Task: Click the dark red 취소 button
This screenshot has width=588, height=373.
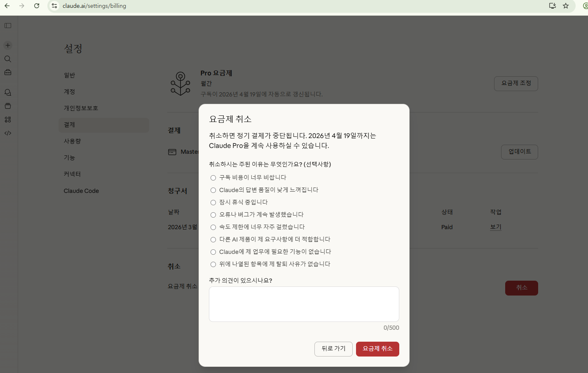Action: coord(522,288)
